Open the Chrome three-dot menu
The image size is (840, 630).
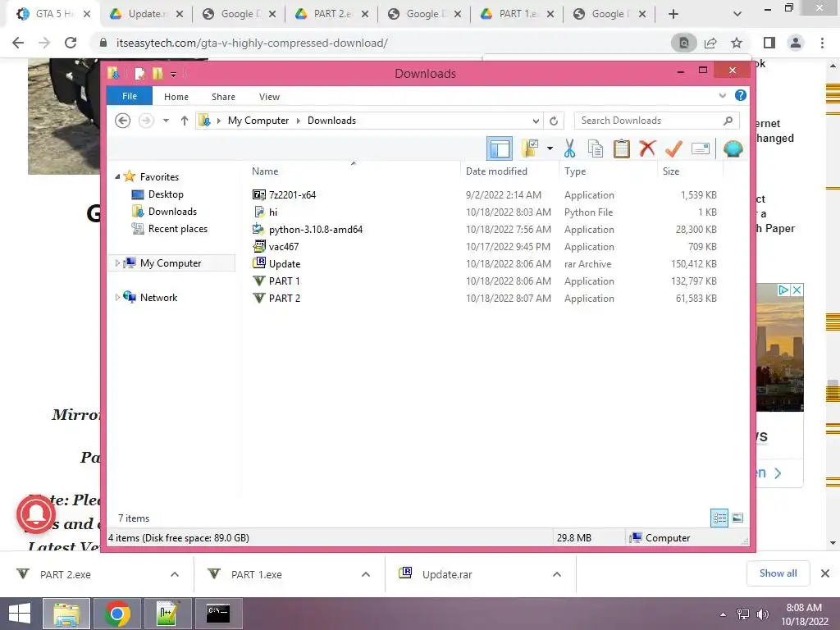click(822, 43)
